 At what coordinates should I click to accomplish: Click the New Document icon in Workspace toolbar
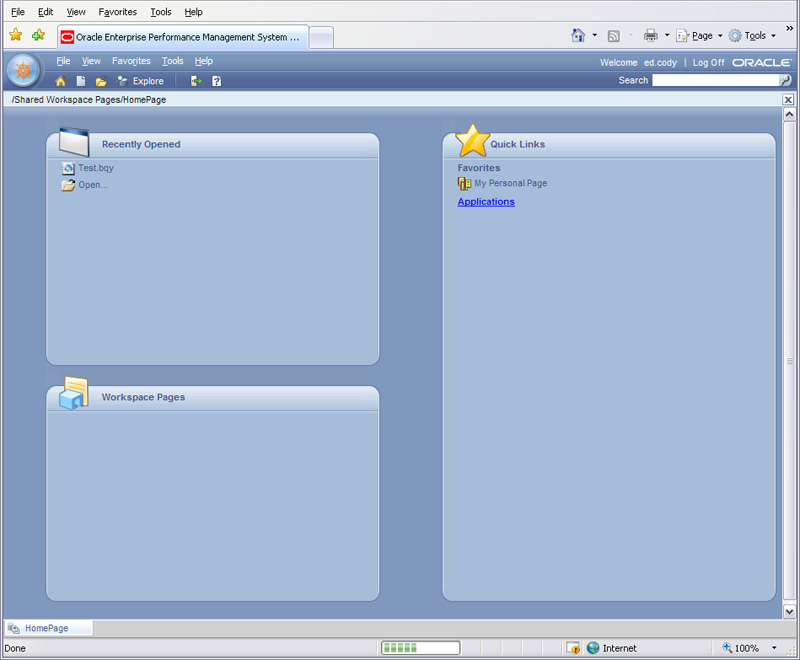pyautogui.click(x=81, y=81)
